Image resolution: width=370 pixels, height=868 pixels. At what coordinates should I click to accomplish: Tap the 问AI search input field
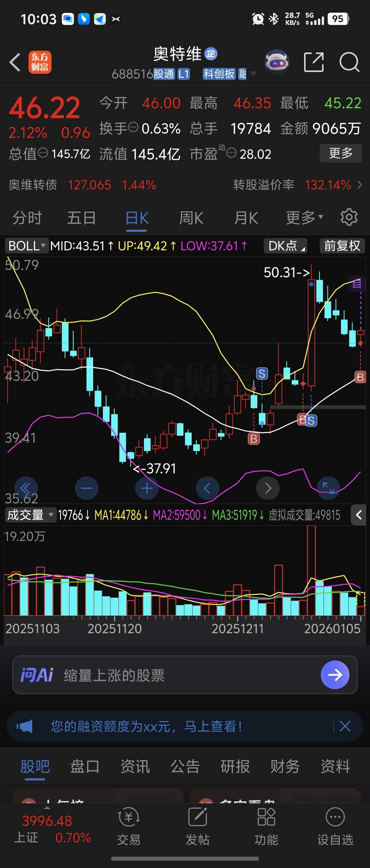coord(185,675)
